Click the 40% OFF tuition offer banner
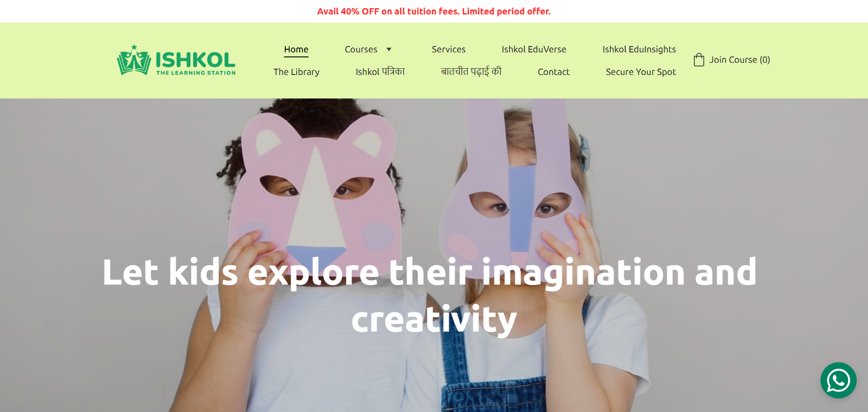 click(434, 11)
